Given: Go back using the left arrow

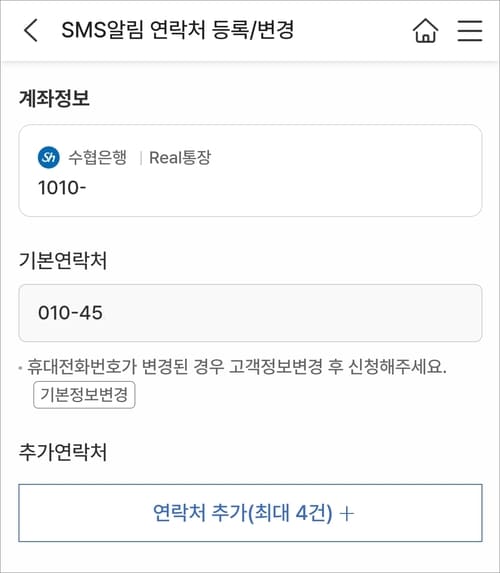Looking at the screenshot, I should (30, 30).
